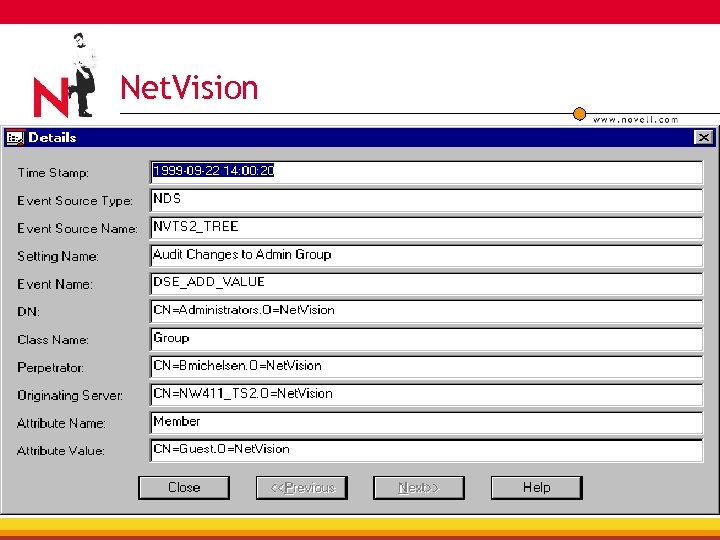720x540 pixels.
Task: Click the Previous button
Action: pyautogui.click(x=302, y=487)
